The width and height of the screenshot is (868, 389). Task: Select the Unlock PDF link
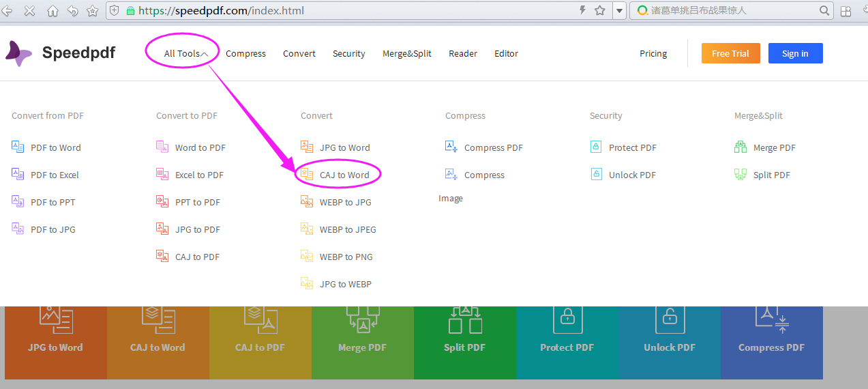pyautogui.click(x=632, y=175)
